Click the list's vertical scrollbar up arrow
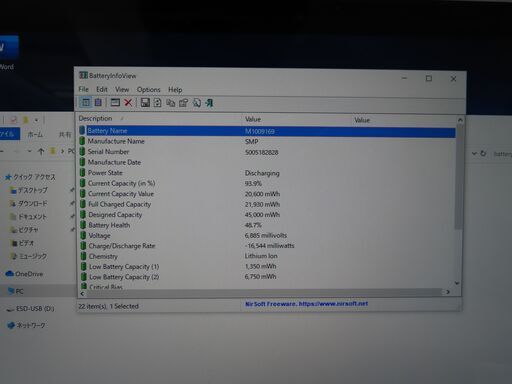Viewport: 512px width, 384px height. tap(460, 120)
